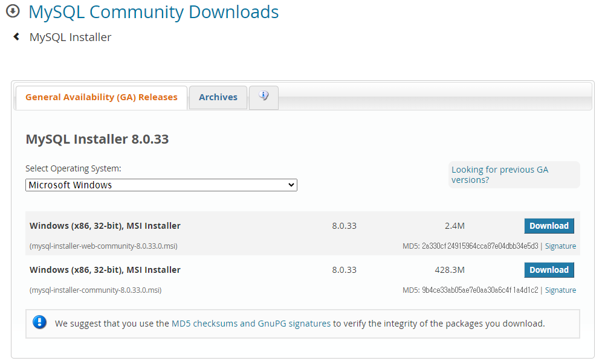Screen dimensions: 602x364
Task: Download the 428.3M full installer
Action: [x=549, y=269]
